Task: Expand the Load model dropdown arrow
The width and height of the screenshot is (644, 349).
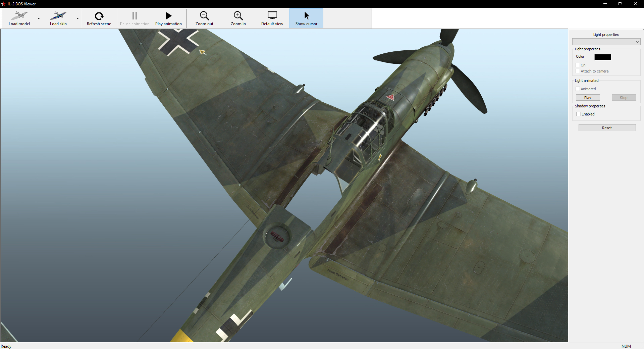Action: tap(39, 18)
